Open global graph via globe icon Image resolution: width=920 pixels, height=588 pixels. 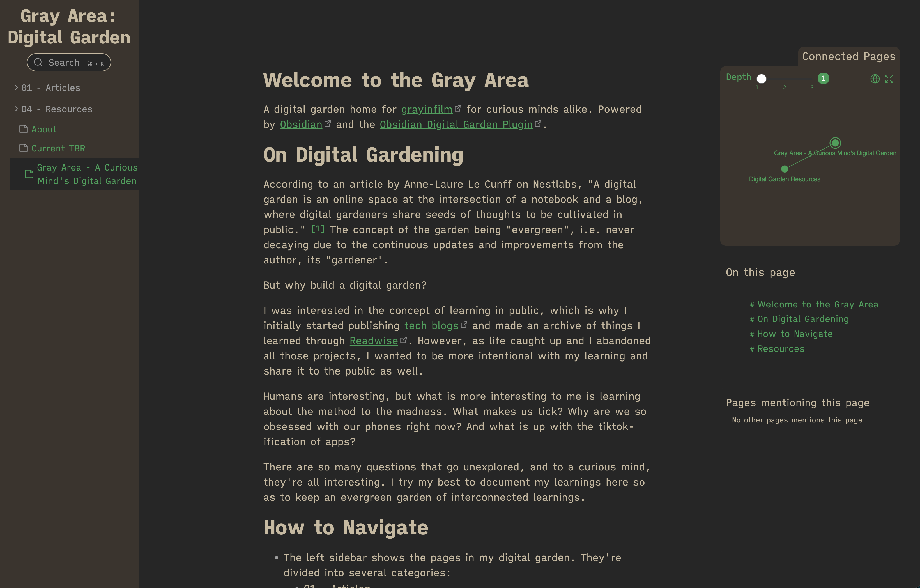(x=875, y=79)
